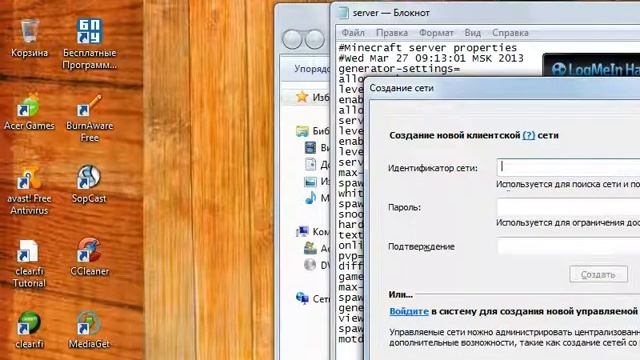This screenshot has width=640, height=360.
Task: Select Документы library icon in Explorer
Action: click(310, 164)
